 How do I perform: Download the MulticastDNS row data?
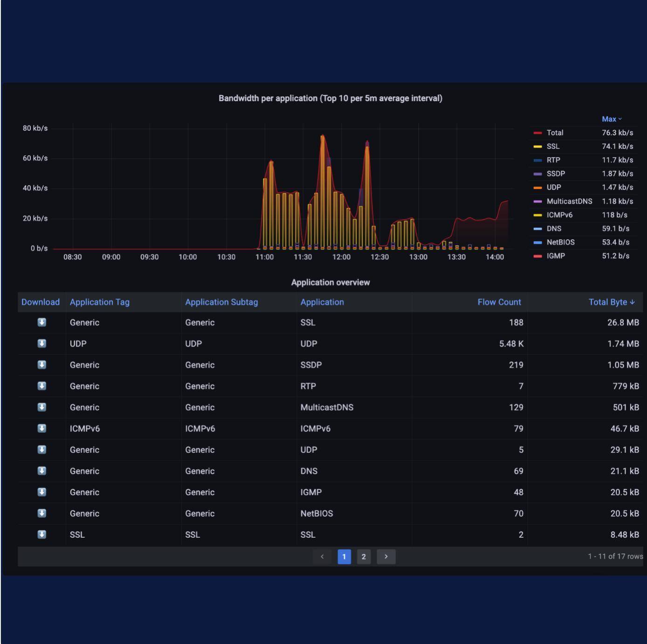point(41,407)
